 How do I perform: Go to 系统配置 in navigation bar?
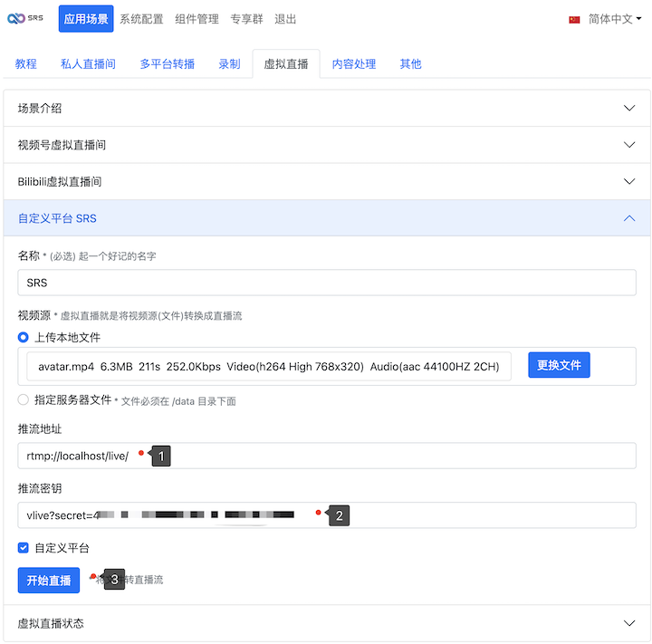pos(141,19)
